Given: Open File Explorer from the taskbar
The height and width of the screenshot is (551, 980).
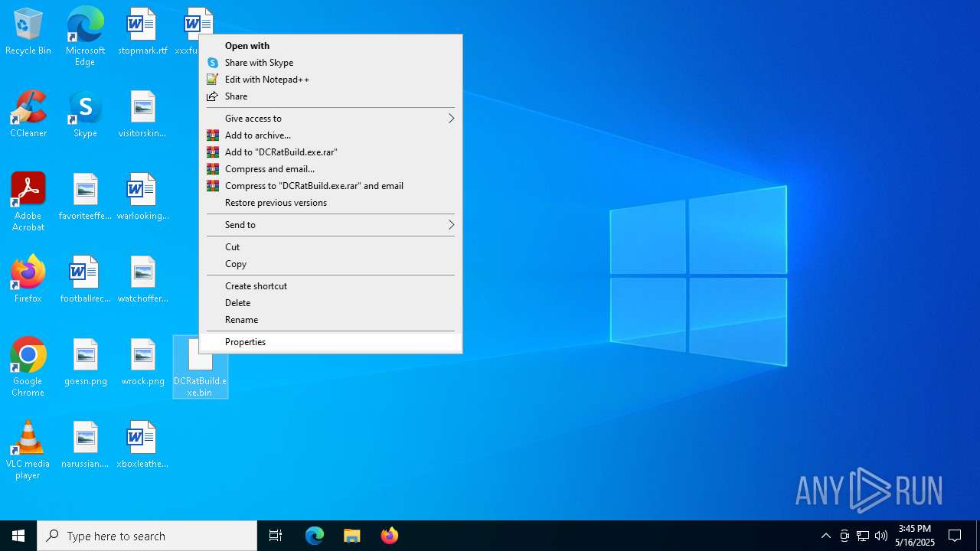Looking at the screenshot, I should click(351, 536).
